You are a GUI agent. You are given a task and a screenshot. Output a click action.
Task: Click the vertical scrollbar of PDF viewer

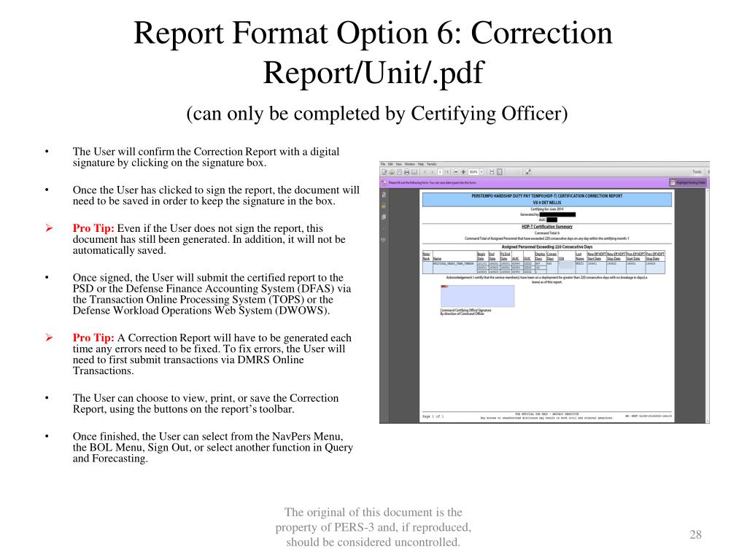708,305
